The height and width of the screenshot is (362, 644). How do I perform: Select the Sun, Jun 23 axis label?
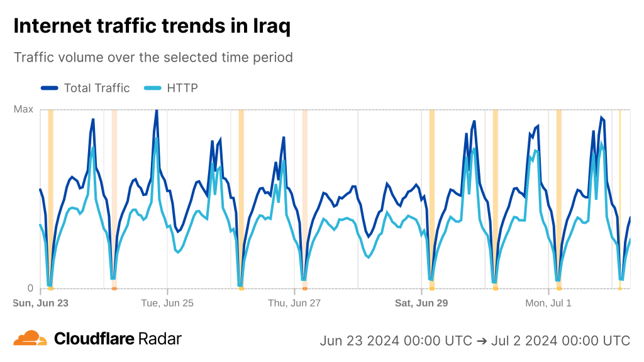40,303
